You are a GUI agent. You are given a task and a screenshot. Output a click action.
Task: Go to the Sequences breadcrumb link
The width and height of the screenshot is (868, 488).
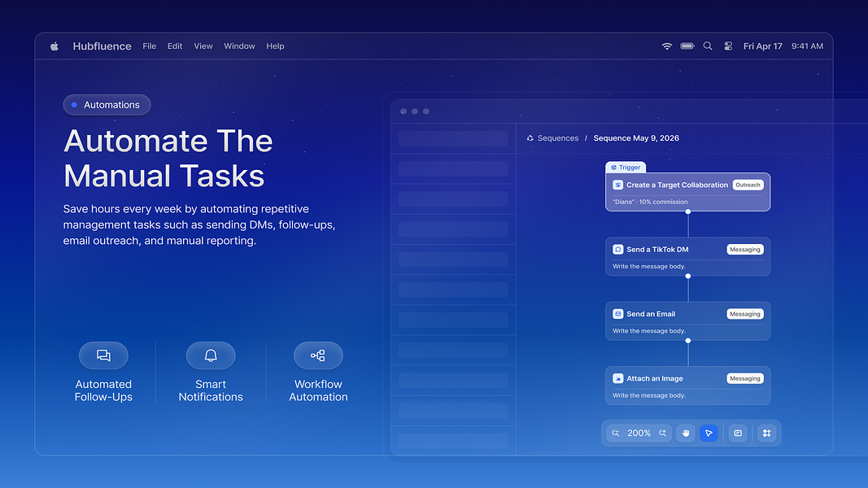(558, 138)
